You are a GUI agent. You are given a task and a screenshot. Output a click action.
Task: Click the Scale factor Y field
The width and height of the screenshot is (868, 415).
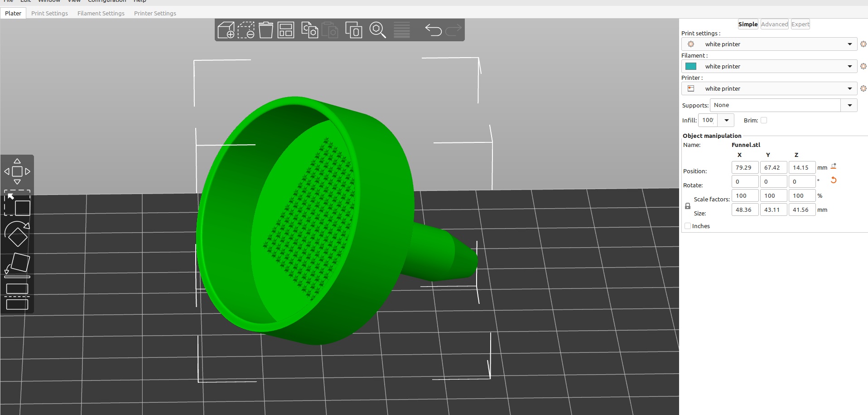coord(773,195)
